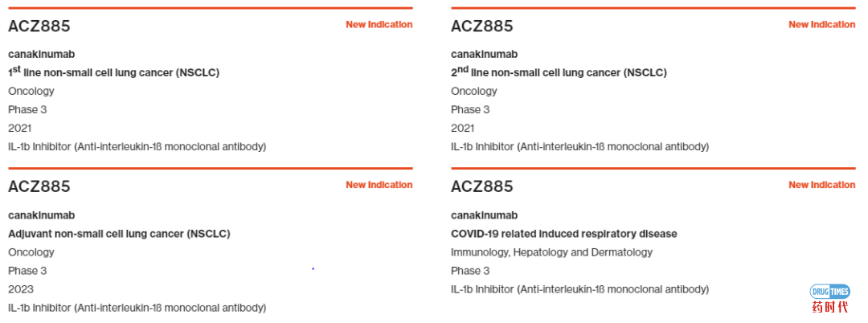Screen dimensions: 868x323
Task: Click ACZ885 heading of the COVID-19 card
Action: click(x=482, y=186)
